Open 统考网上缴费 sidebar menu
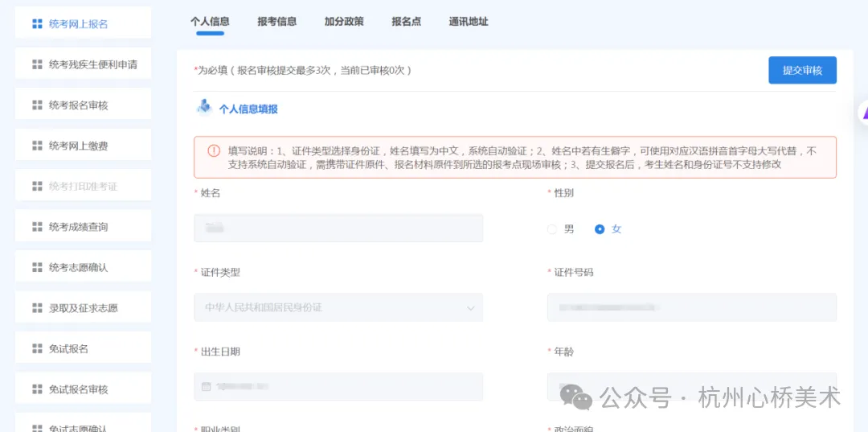 [x=83, y=146]
